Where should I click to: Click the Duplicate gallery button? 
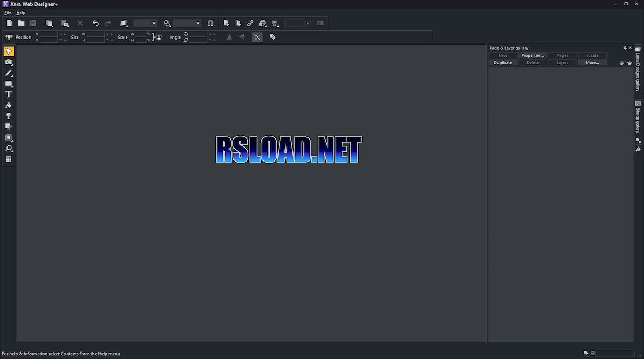(503, 63)
